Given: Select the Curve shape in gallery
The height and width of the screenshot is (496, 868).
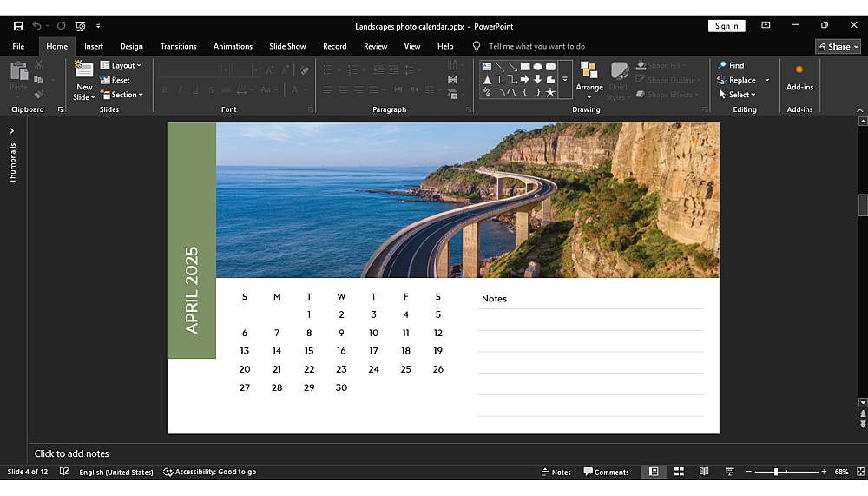Looking at the screenshot, I should 512,93.
